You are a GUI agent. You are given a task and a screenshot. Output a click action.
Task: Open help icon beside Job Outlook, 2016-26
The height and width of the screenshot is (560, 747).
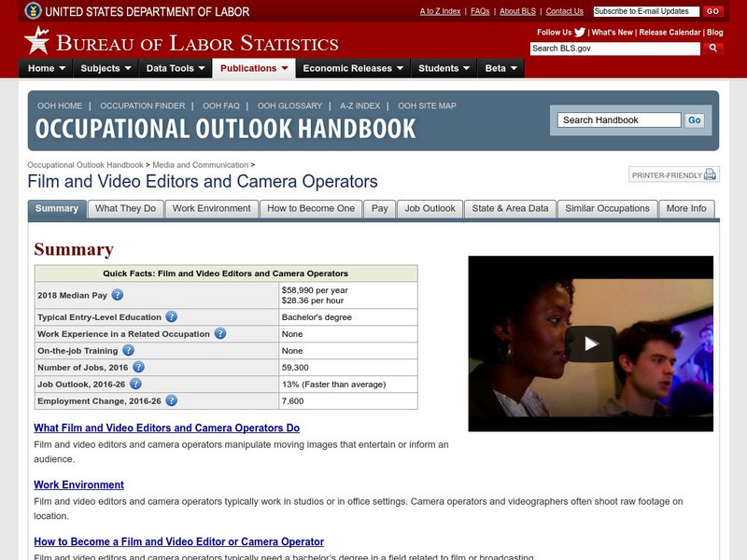(136, 384)
